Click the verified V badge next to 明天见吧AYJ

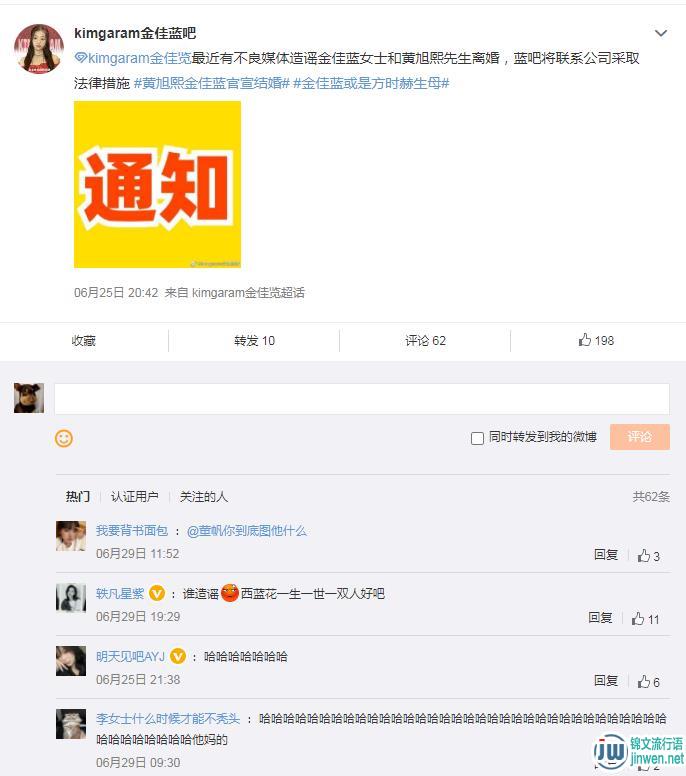(x=178, y=656)
